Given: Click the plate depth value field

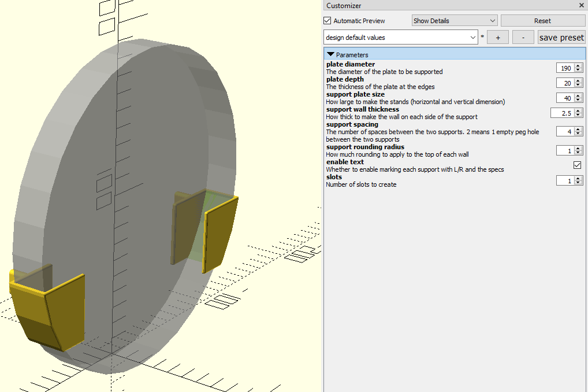Looking at the screenshot, I should point(564,83).
